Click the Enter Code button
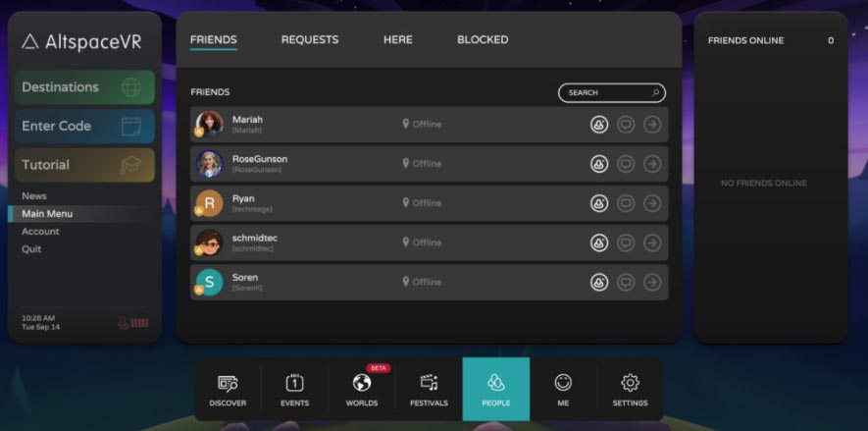Screen dimensions: 868x431 [x=83, y=127]
